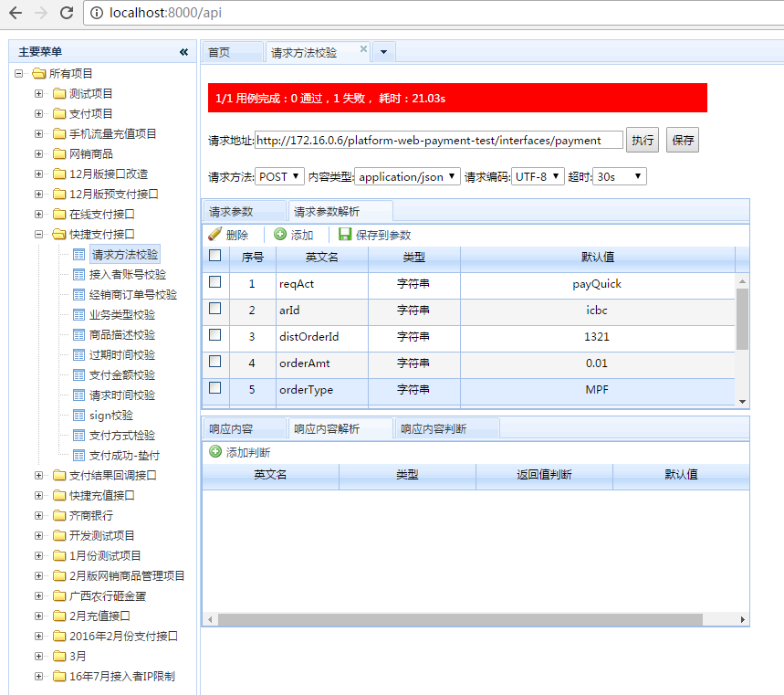Screen dimensions: 784x695
Task: Check the orderType row checkbox
Action: pos(215,388)
